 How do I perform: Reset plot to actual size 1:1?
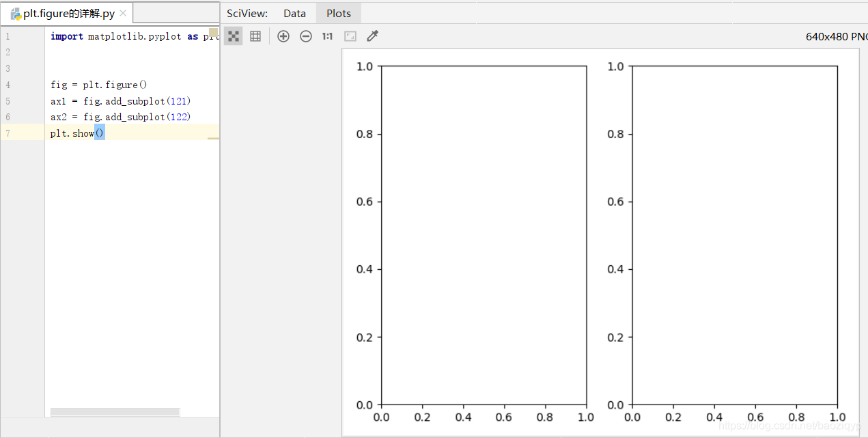click(328, 36)
